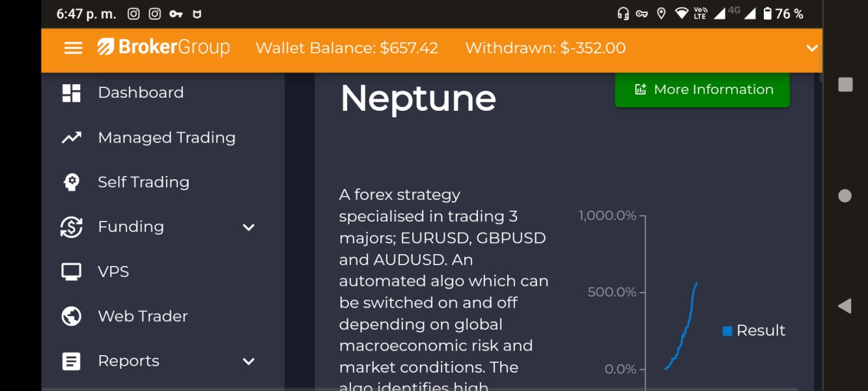Click the Self Trading head icon
The width and height of the screenshot is (868, 391).
click(71, 182)
